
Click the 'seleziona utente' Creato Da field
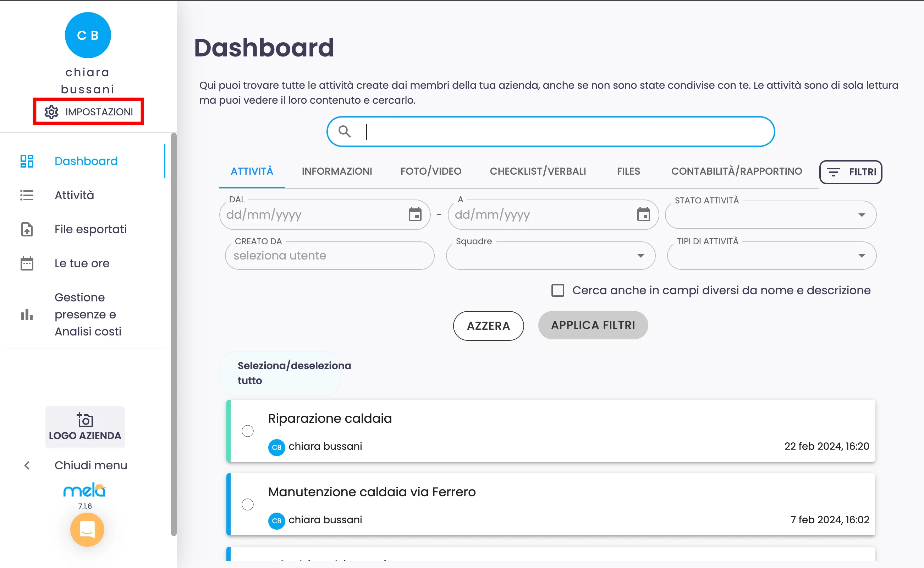[329, 256]
